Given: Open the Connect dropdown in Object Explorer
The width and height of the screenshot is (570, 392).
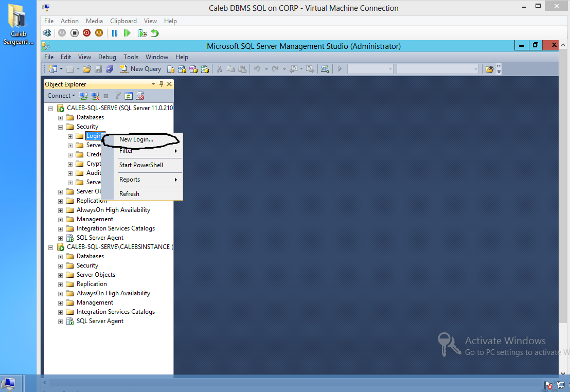Looking at the screenshot, I should (61, 96).
